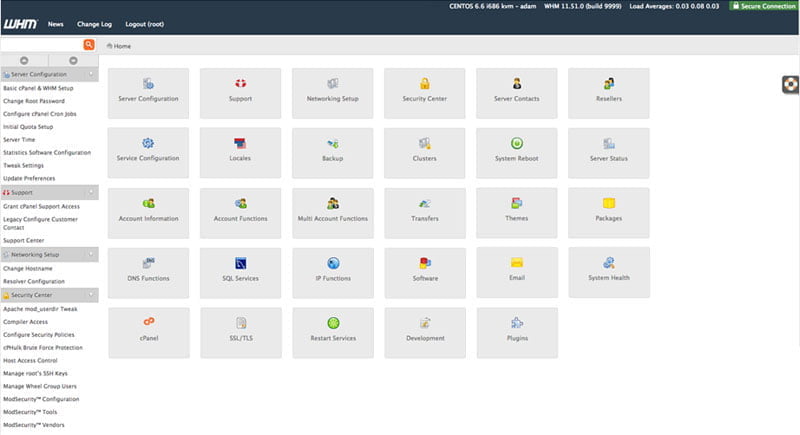The image size is (800, 435).
Task: Open the floating lifesaver support widget
Action: point(789,85)
